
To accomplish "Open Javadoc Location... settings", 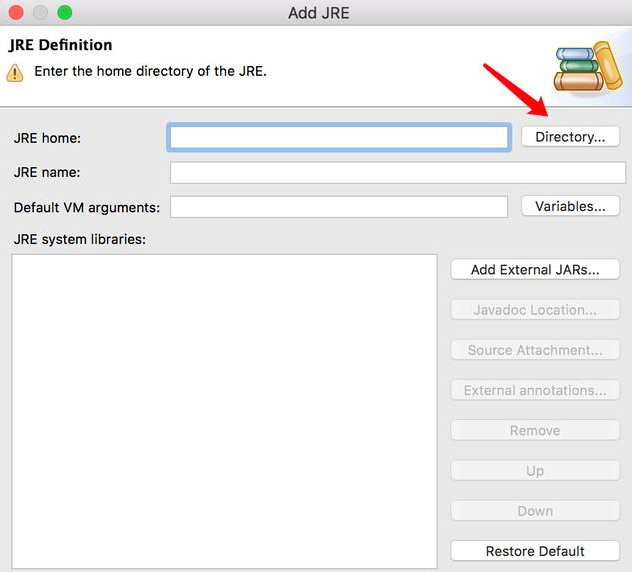I will click(535, 310).
